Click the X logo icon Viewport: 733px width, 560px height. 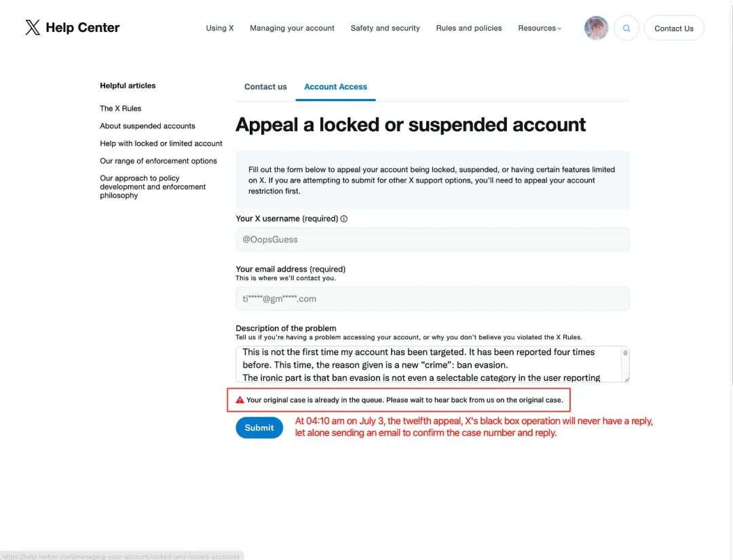[33, 28]
